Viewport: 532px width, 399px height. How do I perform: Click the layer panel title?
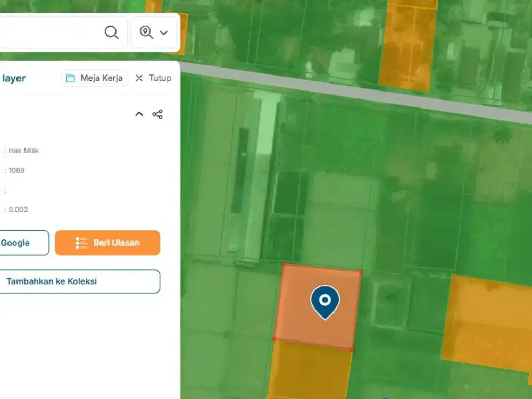pyautogui.click(x=14, y=78)
